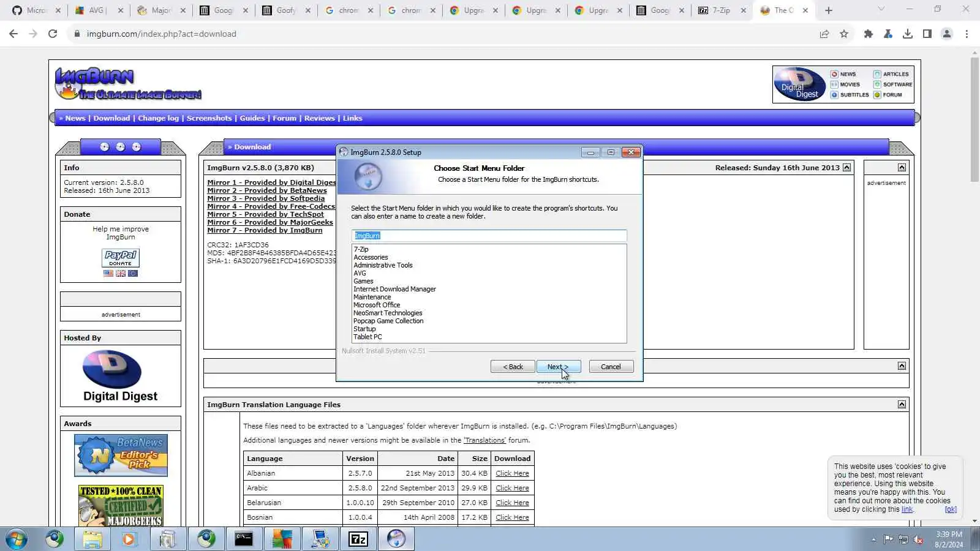Viewport: 980px width, 551px height.
Task: View site information lock icon
Action: point(77,34)
